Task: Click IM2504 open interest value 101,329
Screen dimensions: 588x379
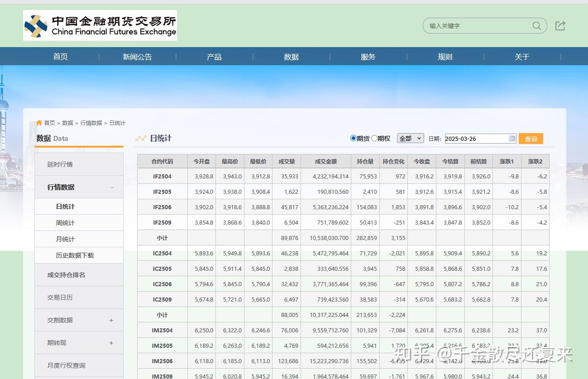Action: coord(367,331)
